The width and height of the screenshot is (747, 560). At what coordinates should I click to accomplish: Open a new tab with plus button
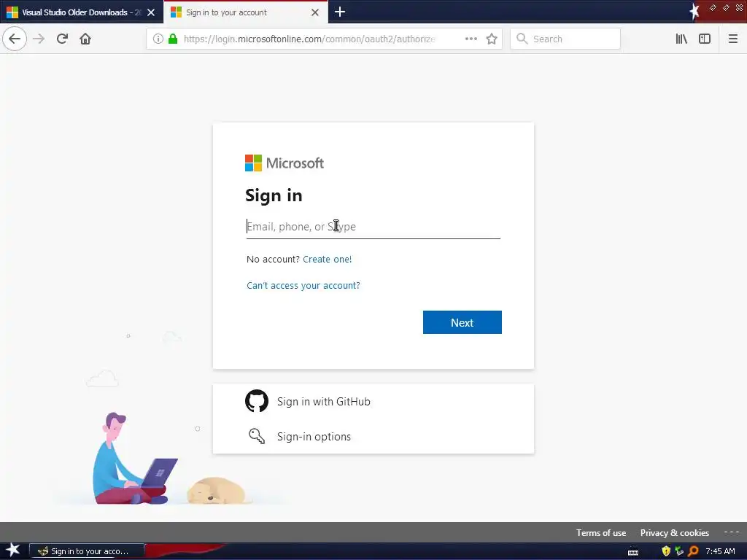(x=340, y=12)
